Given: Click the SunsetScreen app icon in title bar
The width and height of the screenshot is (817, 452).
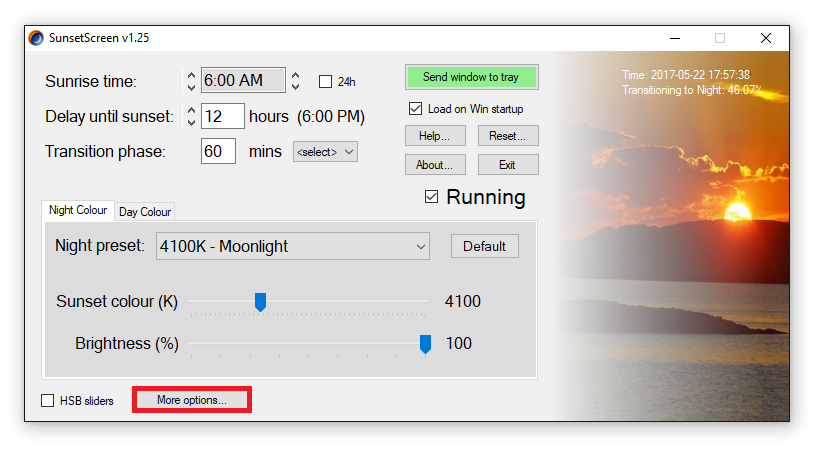Looking at the screenshot, I should tap(36, 38).
